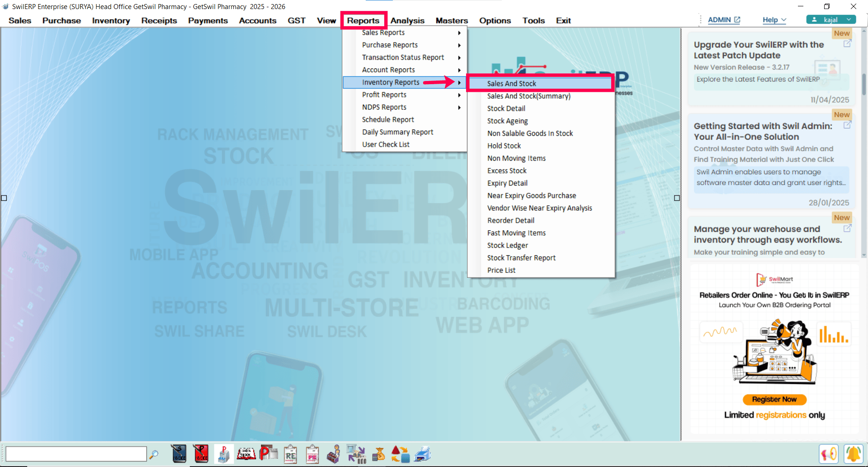Click the P filing cabinet toolbar icon
The height and width of the screenshot is (467, 868).
click(x=223, y=454)
